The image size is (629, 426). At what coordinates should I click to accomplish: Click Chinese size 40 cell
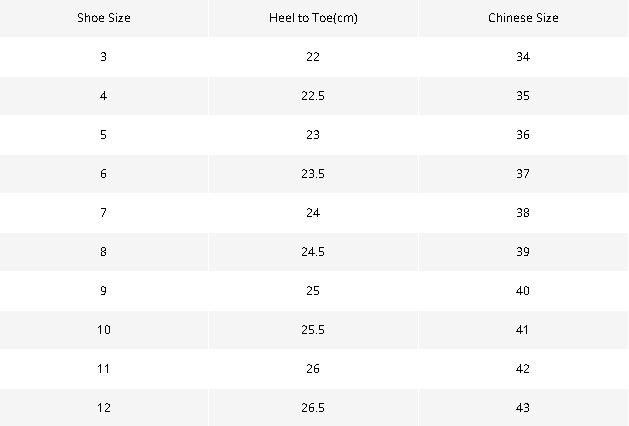coord(523,290)
